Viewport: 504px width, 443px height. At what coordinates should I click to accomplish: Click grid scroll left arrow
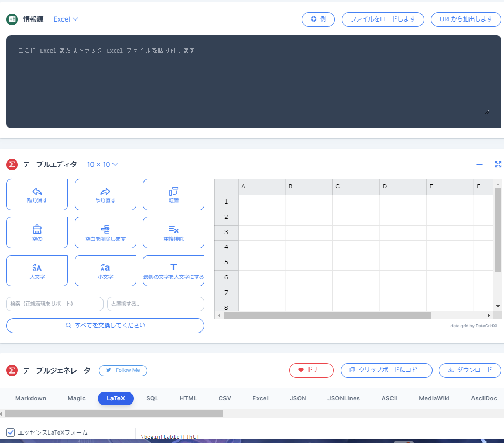pos(219,316)
